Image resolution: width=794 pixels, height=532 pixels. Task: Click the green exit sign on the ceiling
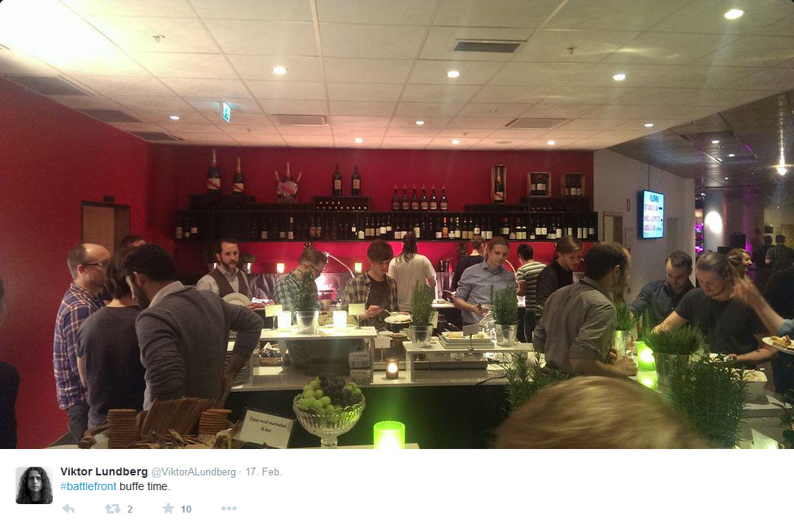pos(226,112)
